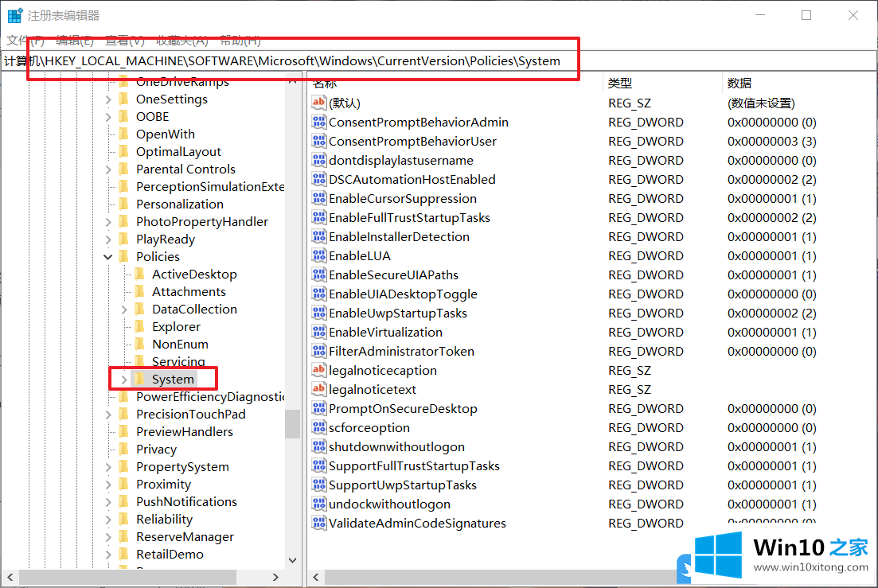Click the ConsentPromptBehaviorUser value icon
878x588 pixels.
click(319, 141)
